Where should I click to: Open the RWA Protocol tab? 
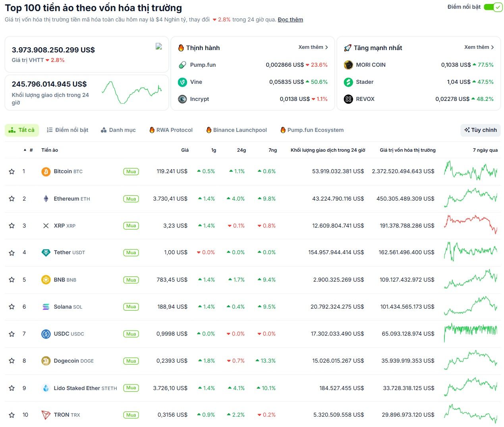click(171, 130)
